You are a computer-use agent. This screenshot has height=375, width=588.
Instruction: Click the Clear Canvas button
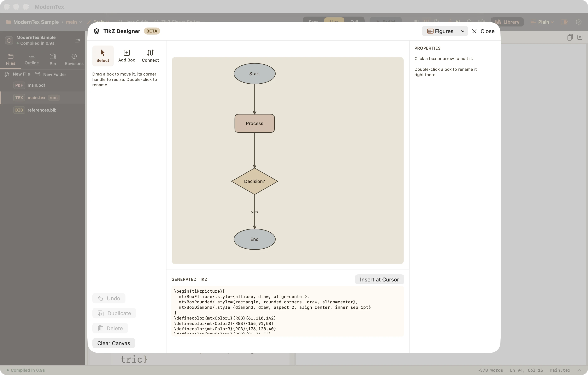(x=113, y=343)
